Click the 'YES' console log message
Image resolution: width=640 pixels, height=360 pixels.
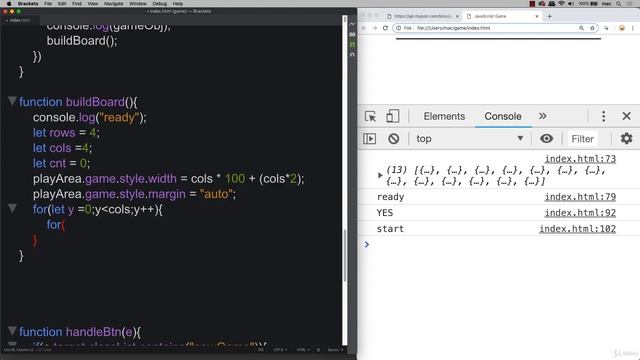[x=384, y=213]
